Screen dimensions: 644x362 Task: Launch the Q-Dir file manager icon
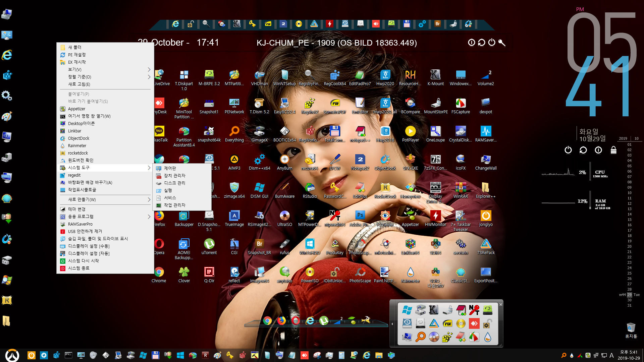(209, 275)
